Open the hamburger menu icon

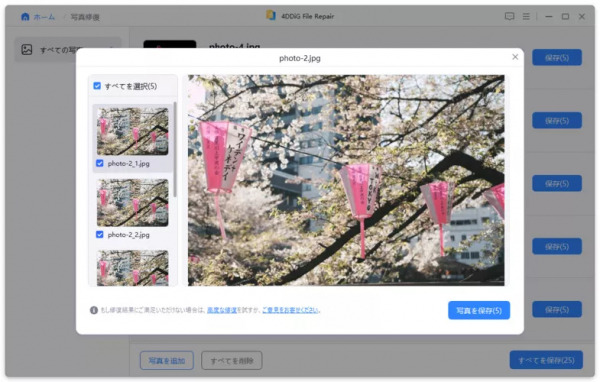(x=527, y=16)
